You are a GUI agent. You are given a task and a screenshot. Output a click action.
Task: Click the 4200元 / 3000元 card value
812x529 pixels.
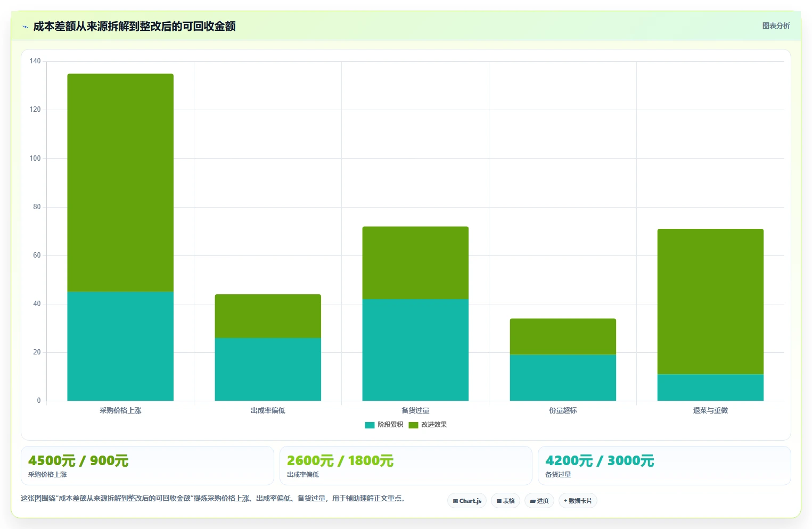(600, 460)
